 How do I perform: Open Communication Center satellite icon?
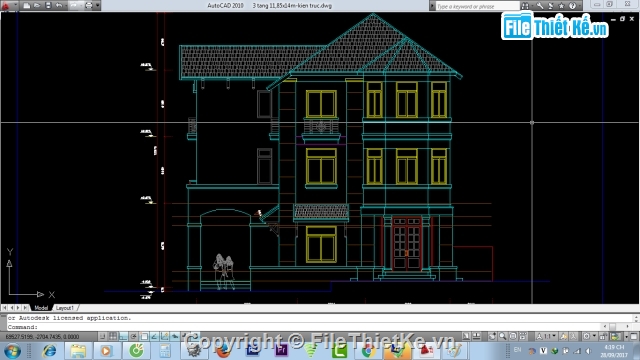coord(551,6)
